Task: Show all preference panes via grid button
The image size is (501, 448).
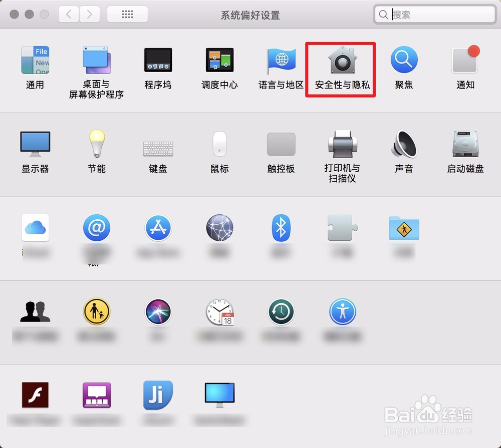Action: click(127, 14)
